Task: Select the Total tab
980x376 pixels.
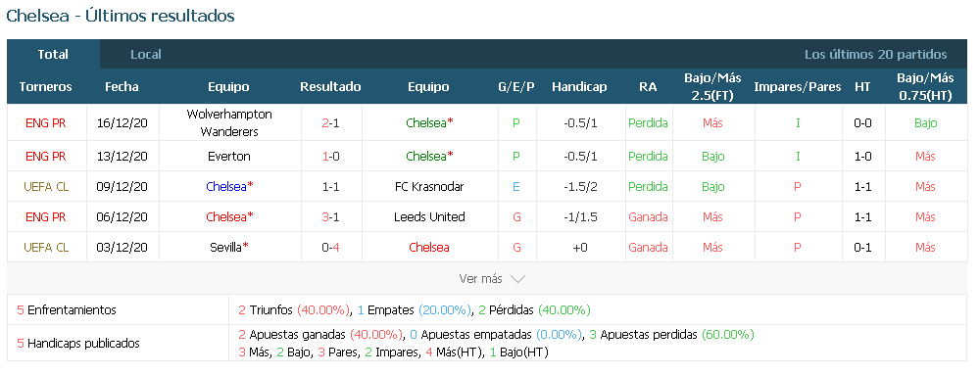Action: 53,54
